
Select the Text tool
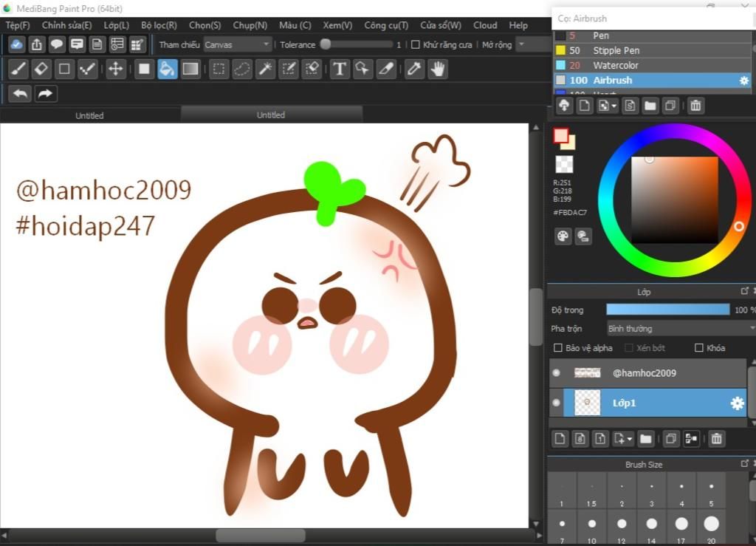pos(339,69)
